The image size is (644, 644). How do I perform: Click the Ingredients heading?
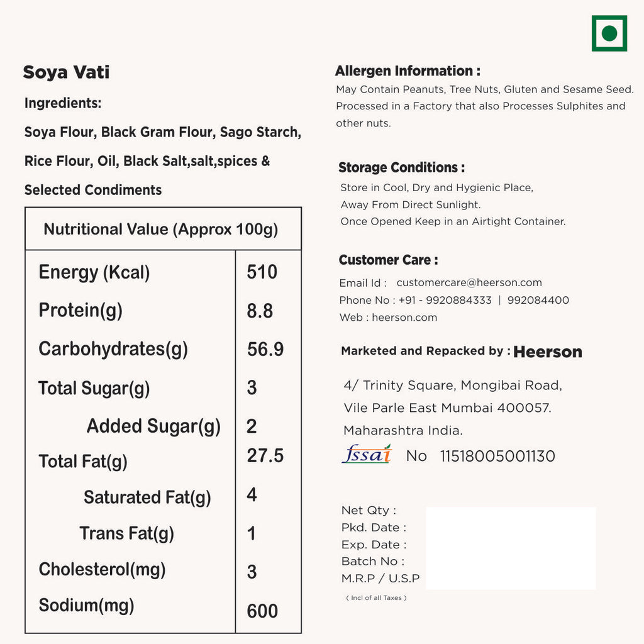click(x=63, y=103)
